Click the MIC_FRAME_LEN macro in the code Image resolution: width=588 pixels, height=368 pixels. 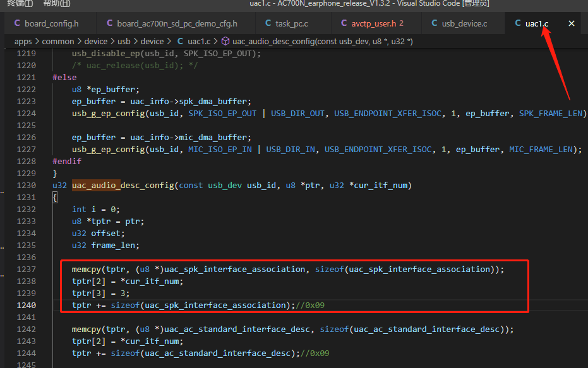click(x=541, y=149)
